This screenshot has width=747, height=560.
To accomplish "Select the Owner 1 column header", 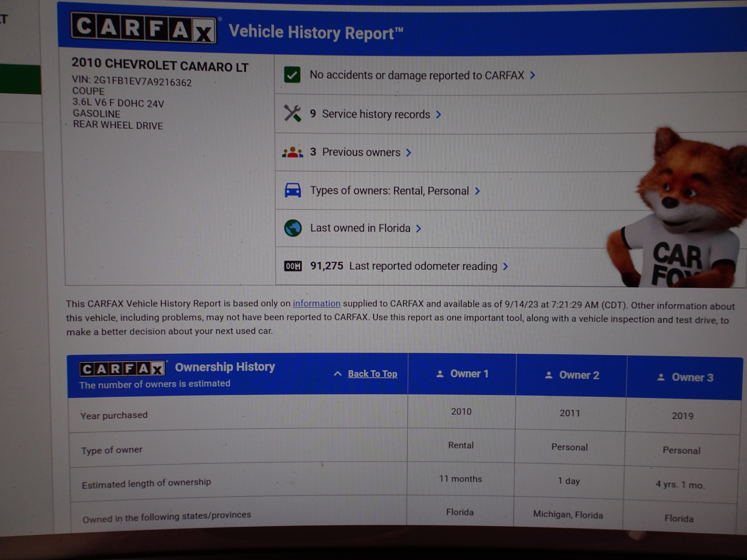I will (x=462, y=374).
